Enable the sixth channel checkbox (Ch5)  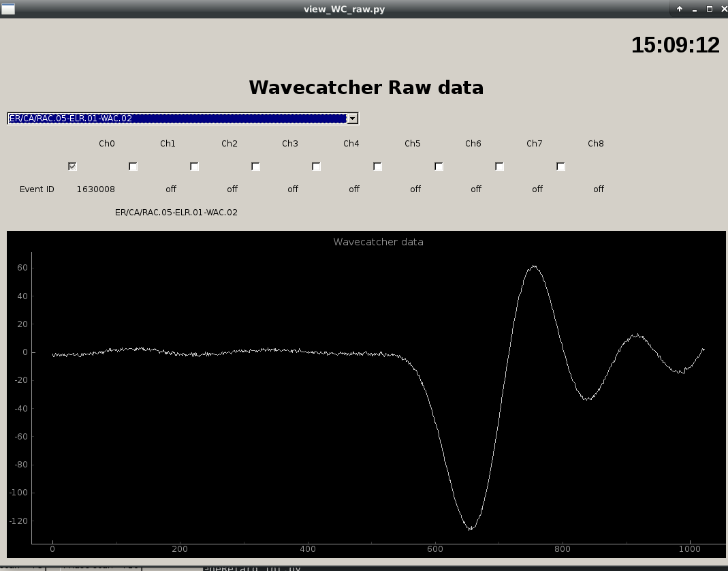(x=377, y=166)
